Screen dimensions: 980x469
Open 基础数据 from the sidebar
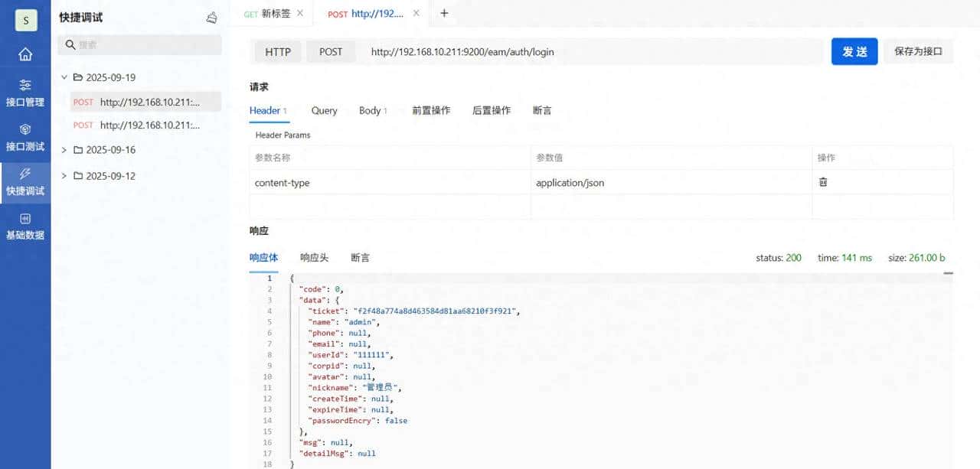pyautogui.click(x=25, y=226)
